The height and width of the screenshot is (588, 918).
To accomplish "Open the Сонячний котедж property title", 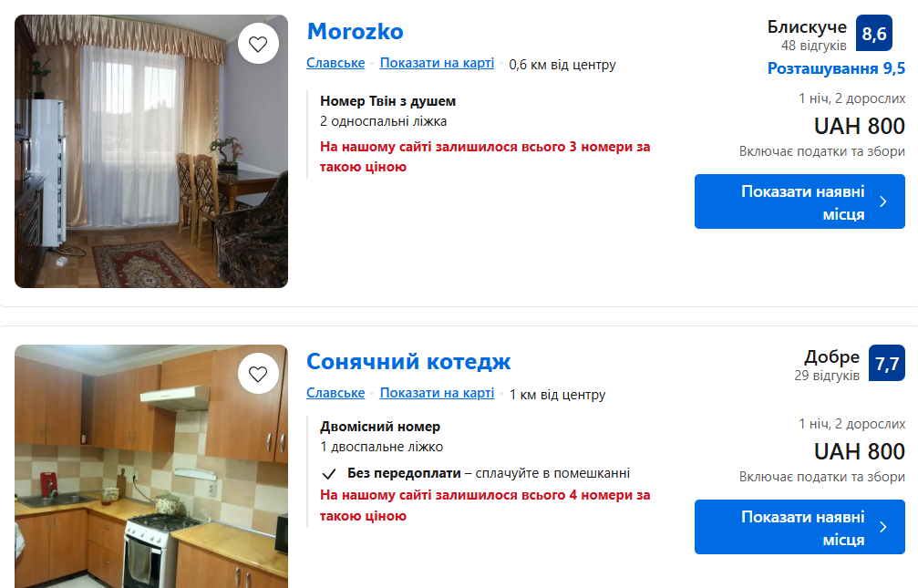I will click(408, 361).
